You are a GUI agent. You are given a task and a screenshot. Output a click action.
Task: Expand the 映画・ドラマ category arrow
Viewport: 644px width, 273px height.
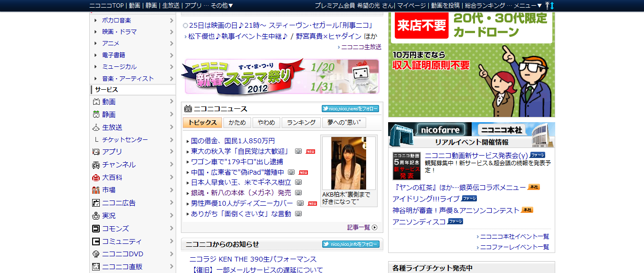pos(171,32)
